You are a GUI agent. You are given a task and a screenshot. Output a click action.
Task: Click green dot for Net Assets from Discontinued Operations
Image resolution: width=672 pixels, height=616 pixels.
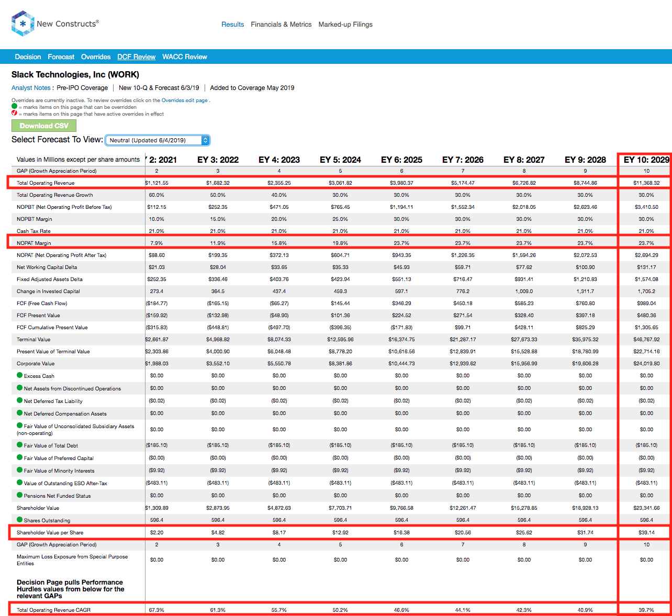[20, 388]
